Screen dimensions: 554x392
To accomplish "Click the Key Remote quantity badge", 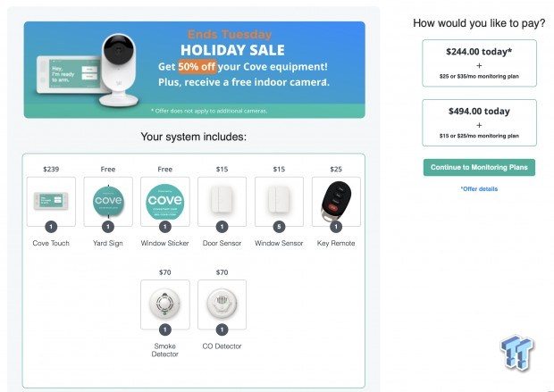I will 336,227.
